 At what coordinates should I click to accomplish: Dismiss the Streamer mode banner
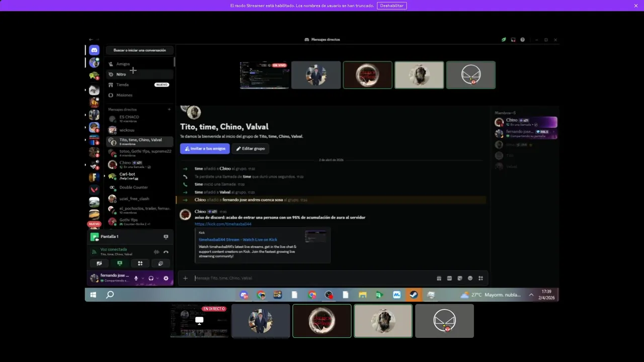[x=636, y=6]
